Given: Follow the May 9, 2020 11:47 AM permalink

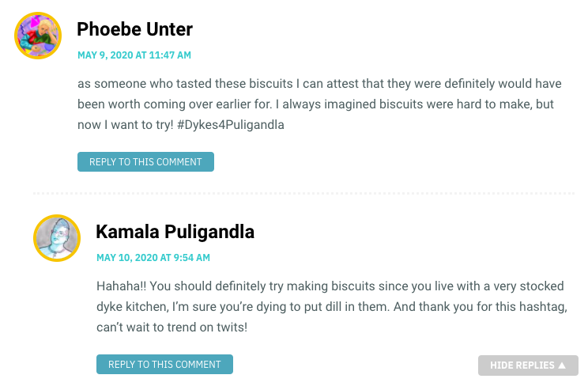Looking at the screenshot, I should point(134,55).
